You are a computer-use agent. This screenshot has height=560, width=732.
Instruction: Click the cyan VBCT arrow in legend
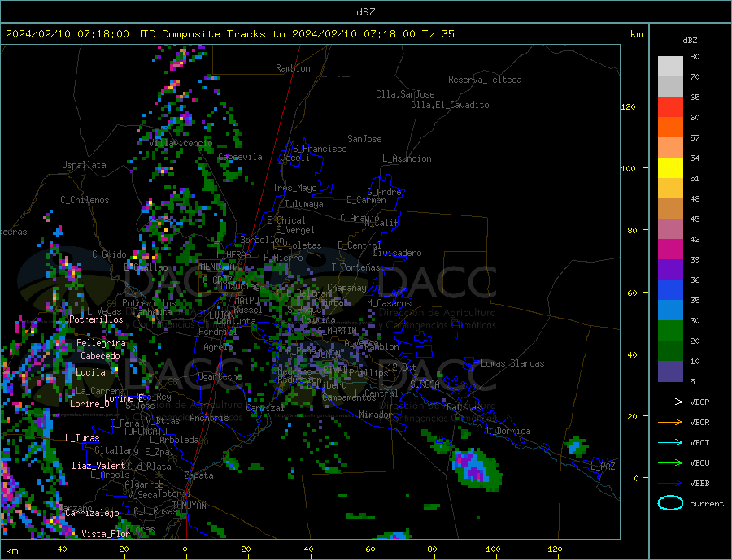click(670, 442)
